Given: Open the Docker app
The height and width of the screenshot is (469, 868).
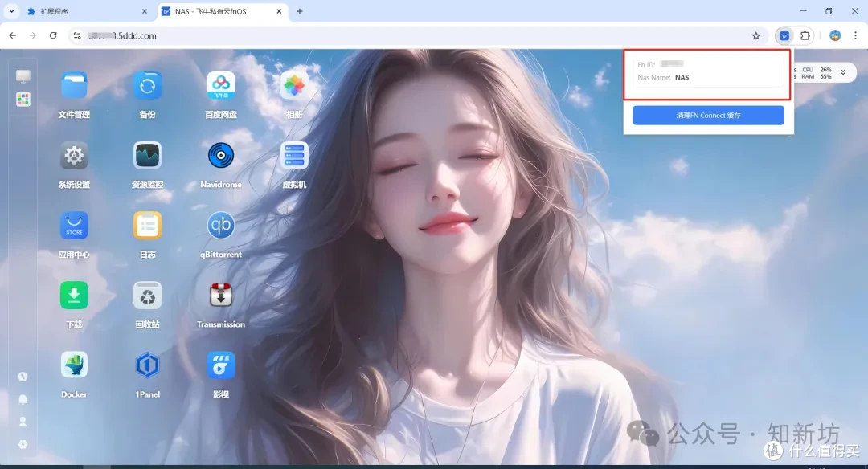Looking at the screenshot, I should (74, 365).
